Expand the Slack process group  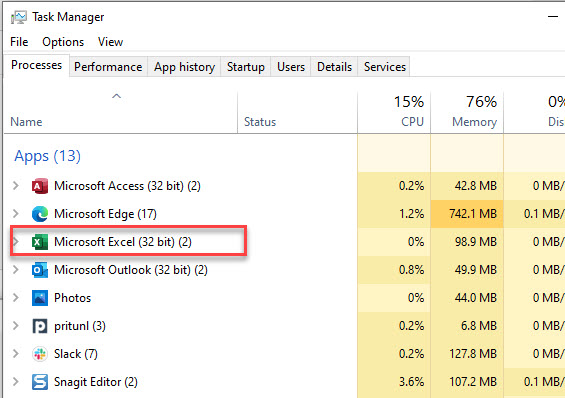15,353
